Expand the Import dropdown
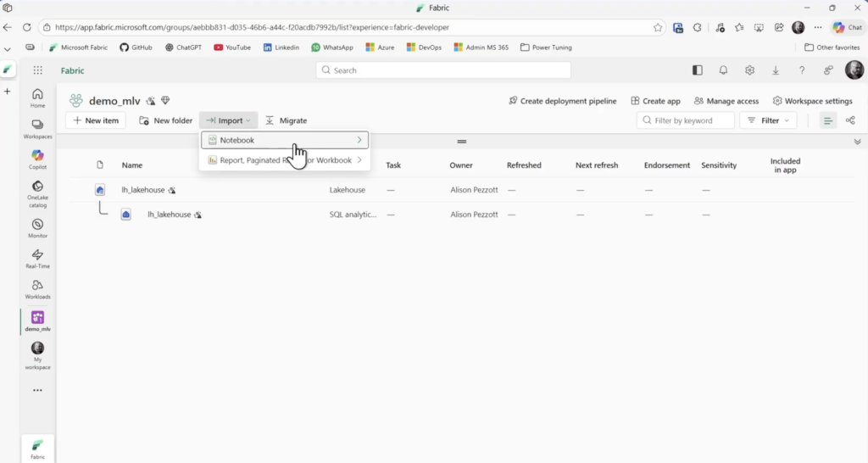868x463 pixels. point(228,120)
